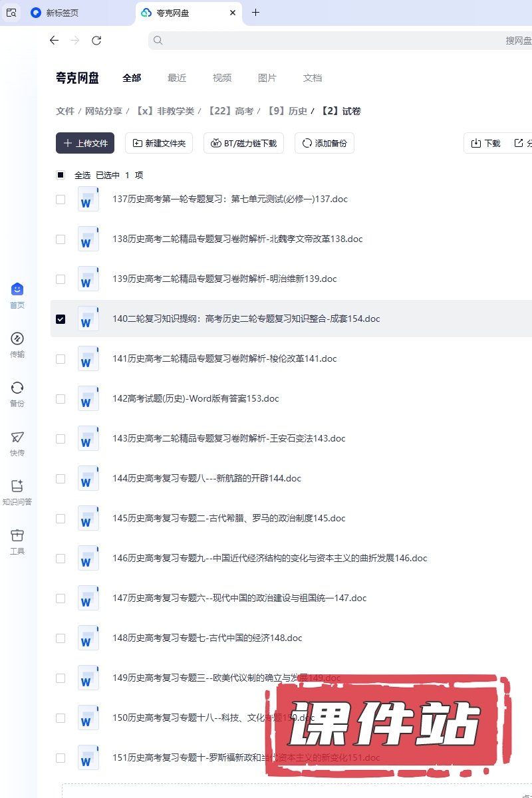Check the box for 142高考试题(历史) file
The width and height of the screenshot is (532, 798).
pyautogui.click(x=61, y=399)
